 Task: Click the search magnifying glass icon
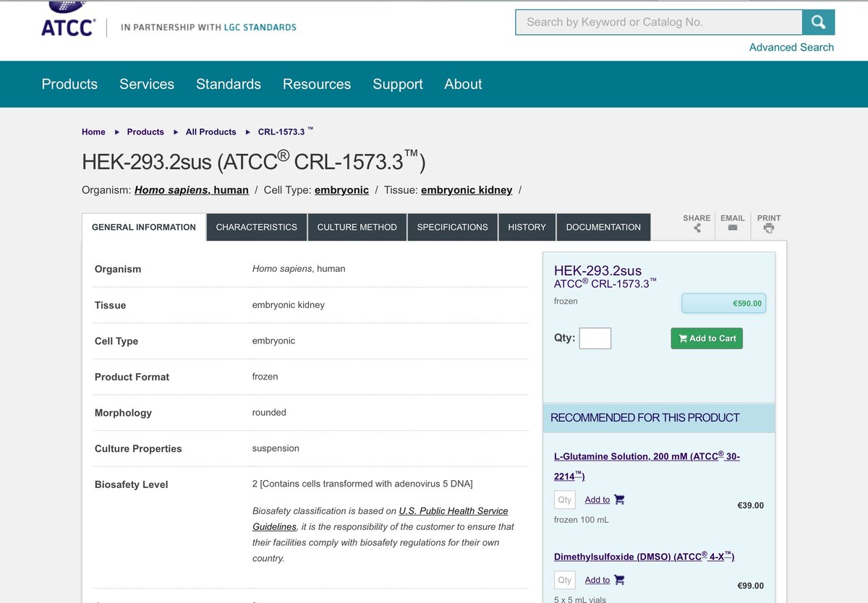tap(818, 22)
